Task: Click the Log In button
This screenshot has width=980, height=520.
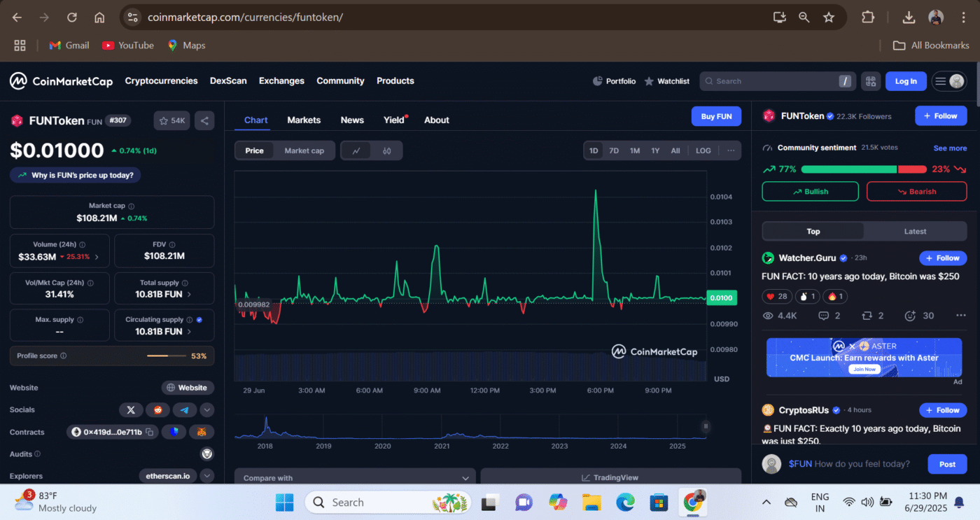Action: (906, 81)
